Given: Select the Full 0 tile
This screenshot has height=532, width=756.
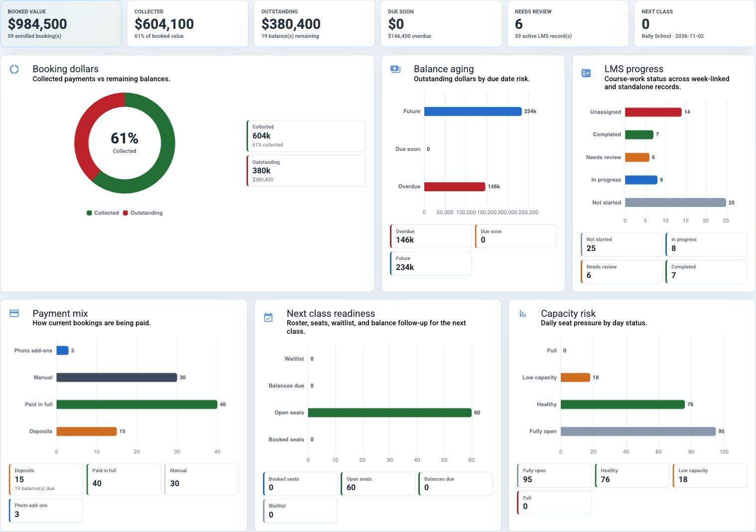Looking at the screenshot, I should [554, 502].
